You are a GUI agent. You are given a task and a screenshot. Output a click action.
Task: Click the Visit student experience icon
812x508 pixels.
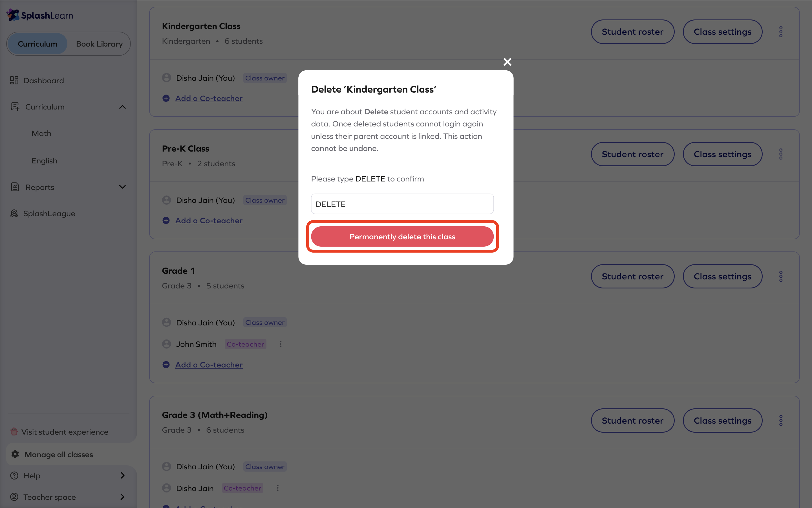click(14, 432)
